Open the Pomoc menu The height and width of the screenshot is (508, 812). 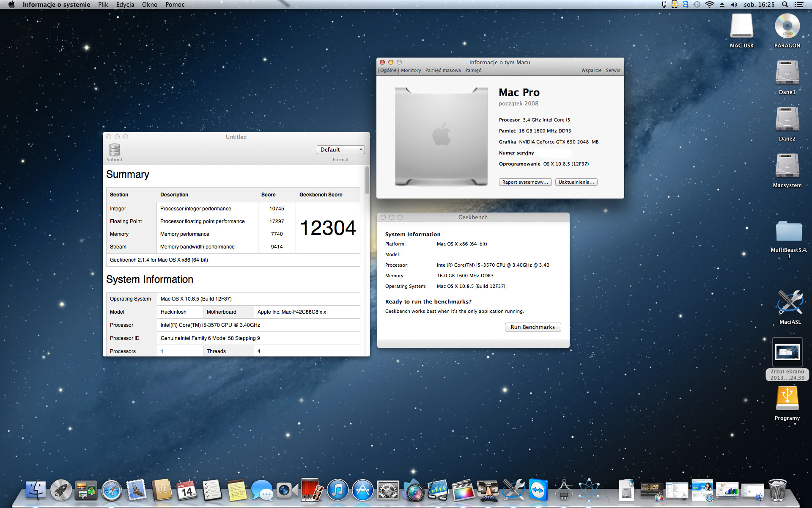click(175, 5)
